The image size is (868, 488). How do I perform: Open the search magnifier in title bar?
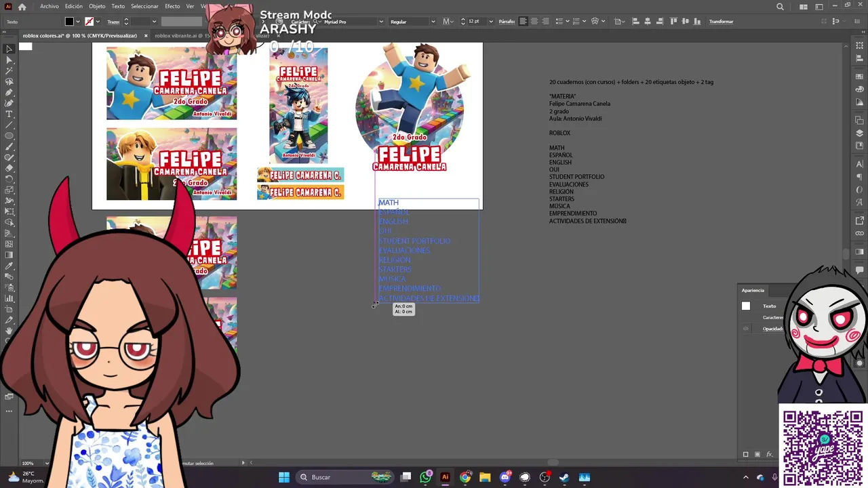(780, 7)
